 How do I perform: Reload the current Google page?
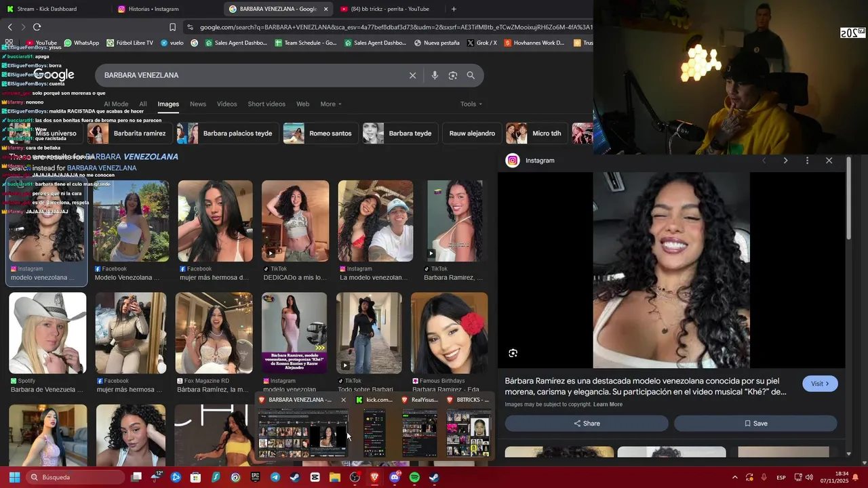tap(37, 27)
